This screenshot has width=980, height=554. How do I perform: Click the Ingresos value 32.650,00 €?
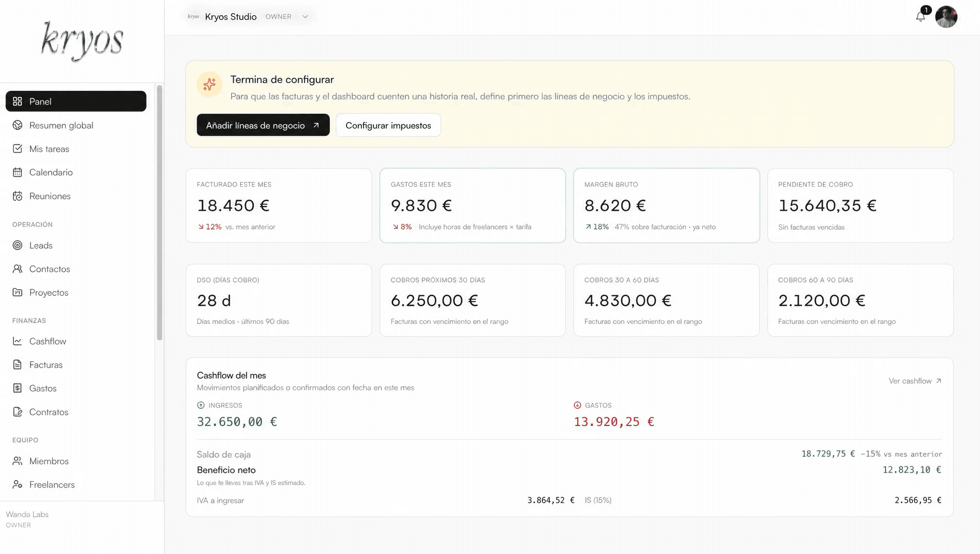point(237,422)
